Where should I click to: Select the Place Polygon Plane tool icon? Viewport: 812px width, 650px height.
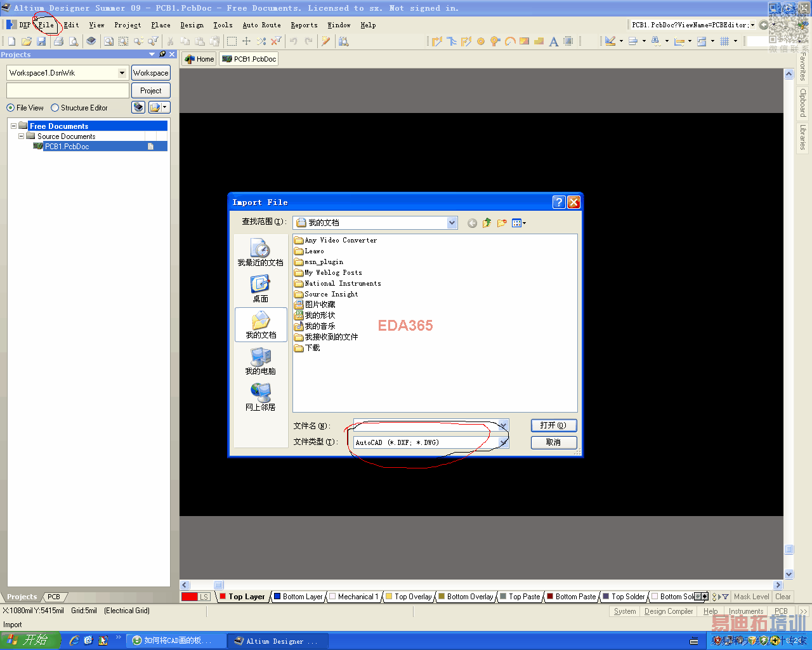(539, 41)
